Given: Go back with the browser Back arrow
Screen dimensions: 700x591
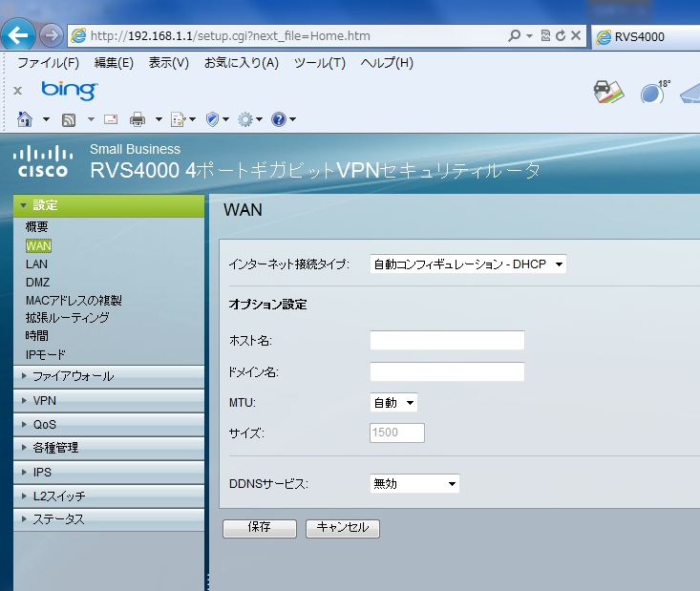Looking at the screenshot, I should click(18, 34).
